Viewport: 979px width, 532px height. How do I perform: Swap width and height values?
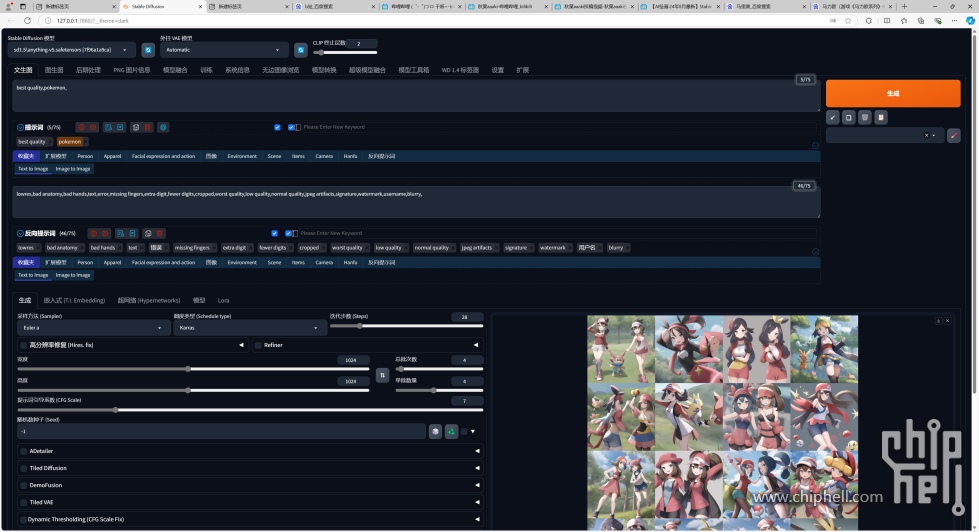(382, 375)
